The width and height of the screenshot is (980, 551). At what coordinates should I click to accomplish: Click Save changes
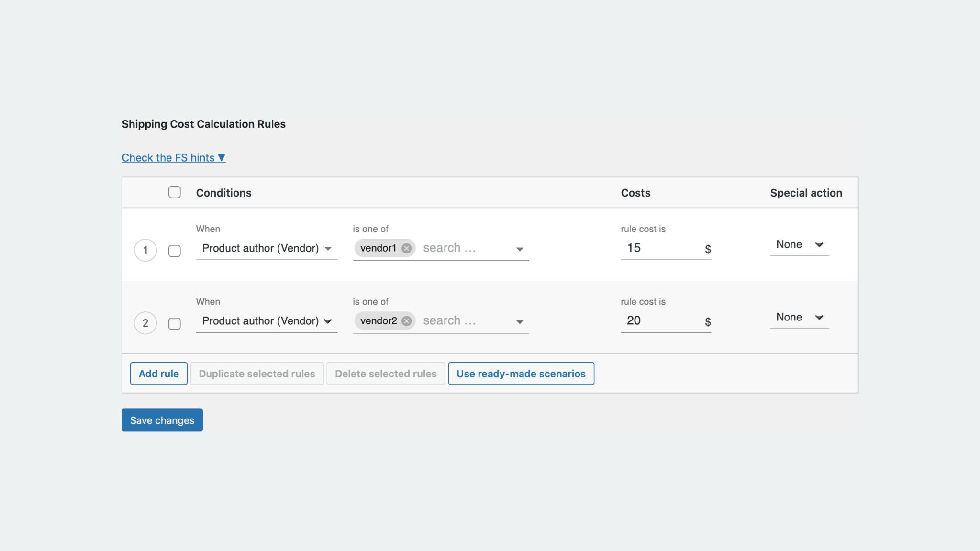click(162, 420)
